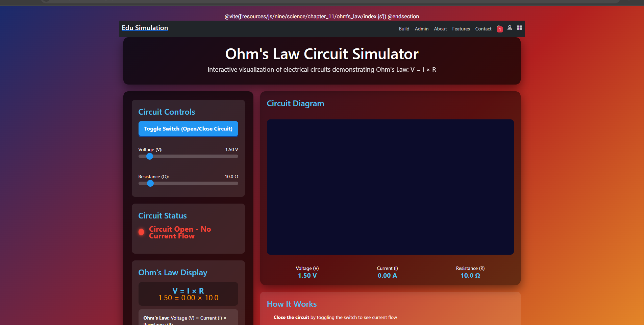The height and width of the screenshot is (325, 644).
Task: Open the About page link
Action: click(x=440, y=29)
